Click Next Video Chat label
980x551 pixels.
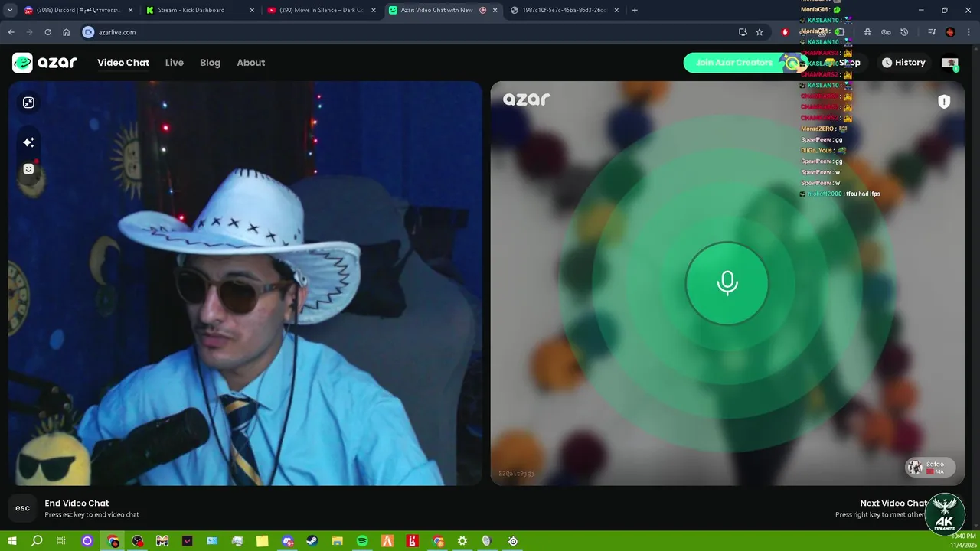893,504
